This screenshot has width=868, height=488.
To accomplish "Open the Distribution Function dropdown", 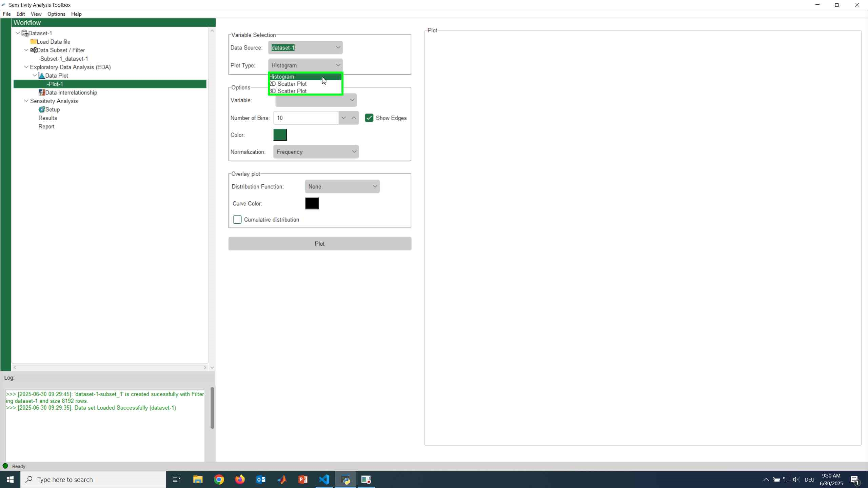I will click(342, 187).
